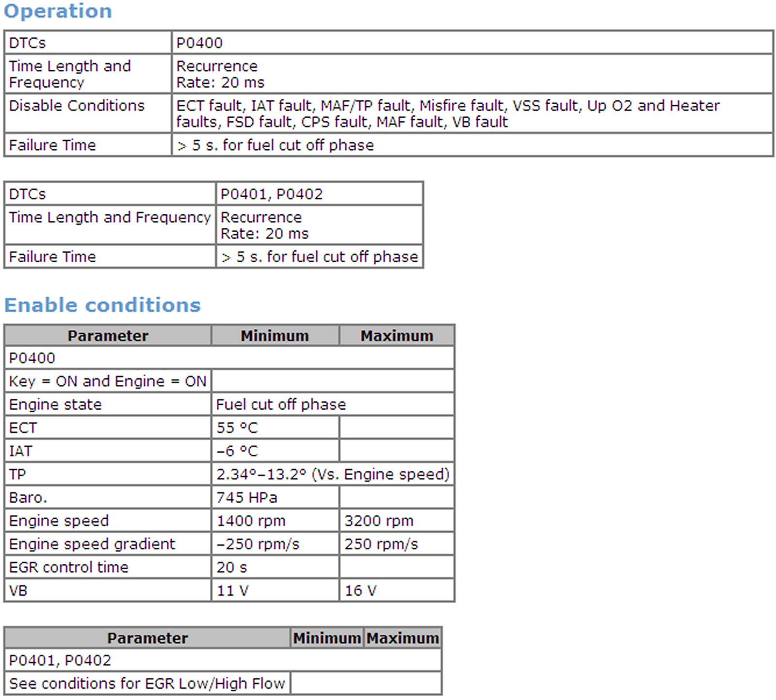Select the VB maximum value 16 V
Viewport: 776px width, 700px height.
pos(360,590)
